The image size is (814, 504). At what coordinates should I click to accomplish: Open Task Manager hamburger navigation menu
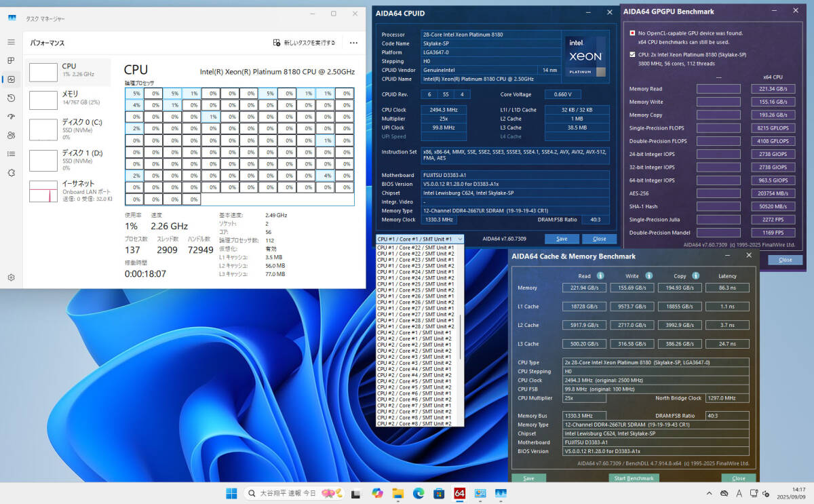coord(11,42)
